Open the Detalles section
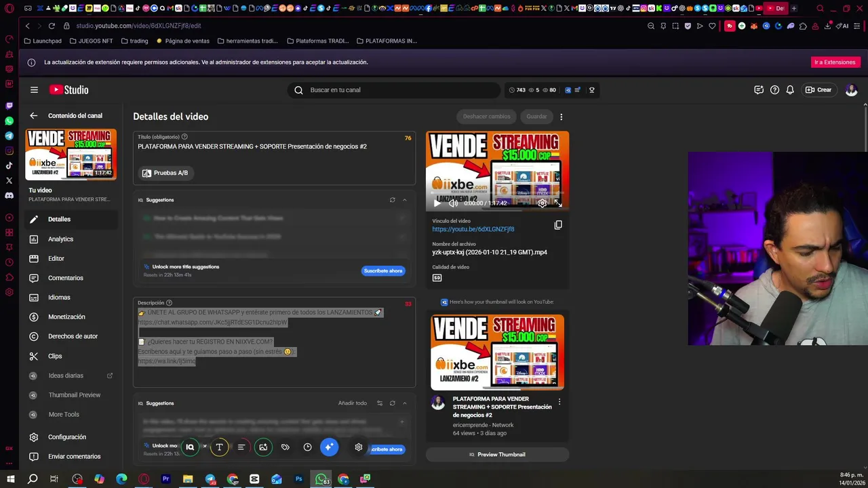This screenshot has width=868, height=488. click(71, 219)
